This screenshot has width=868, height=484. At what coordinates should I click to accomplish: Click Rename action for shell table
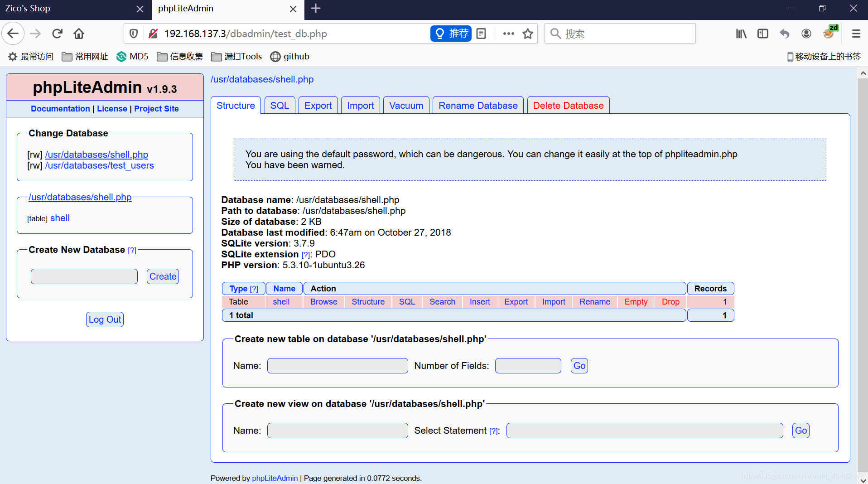[595, 302]
